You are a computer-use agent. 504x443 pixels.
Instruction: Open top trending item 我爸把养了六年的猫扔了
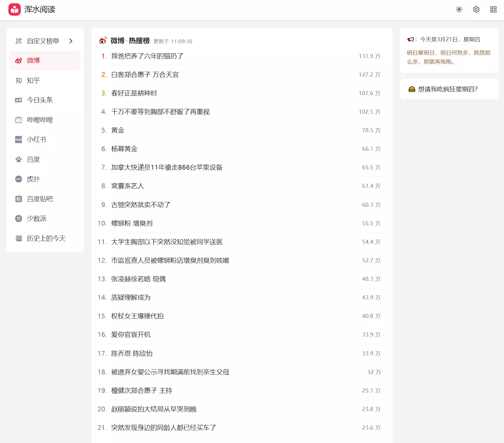click(x=147, y=56)
